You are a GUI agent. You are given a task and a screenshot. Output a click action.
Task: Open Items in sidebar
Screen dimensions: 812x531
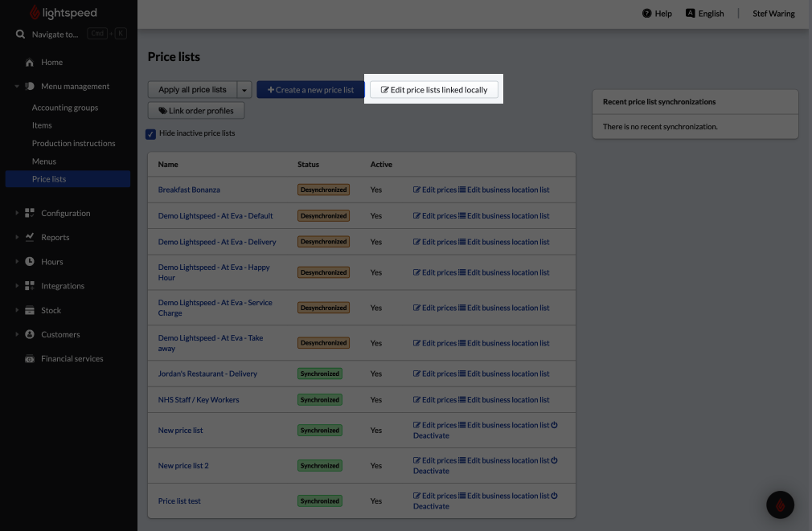point(42,125)
